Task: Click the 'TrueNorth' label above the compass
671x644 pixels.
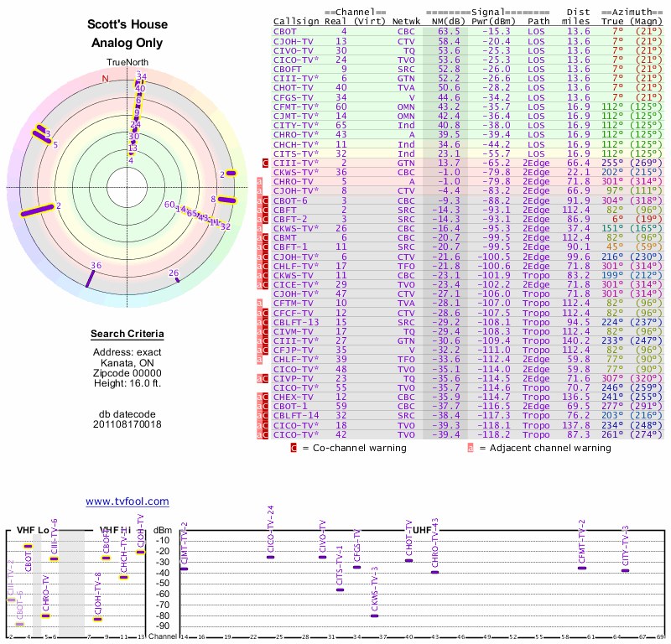Action: tap(127, 63)
